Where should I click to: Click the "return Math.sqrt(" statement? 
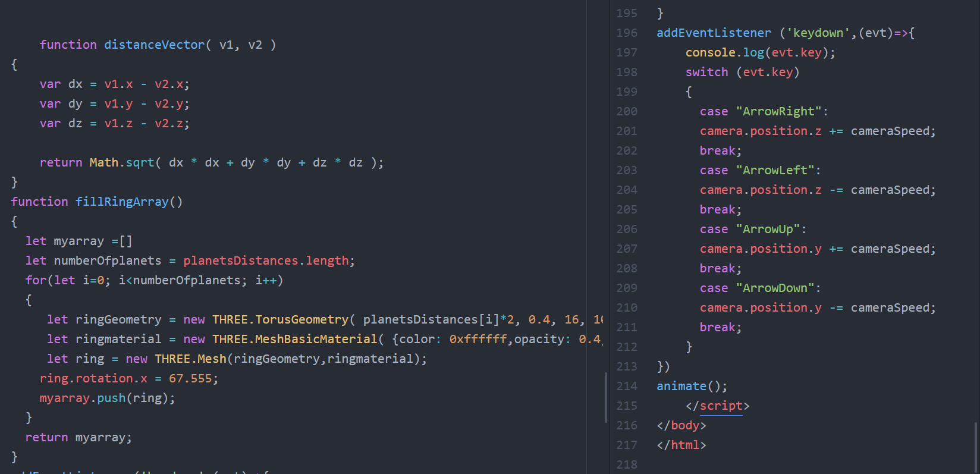click(212, 162)
